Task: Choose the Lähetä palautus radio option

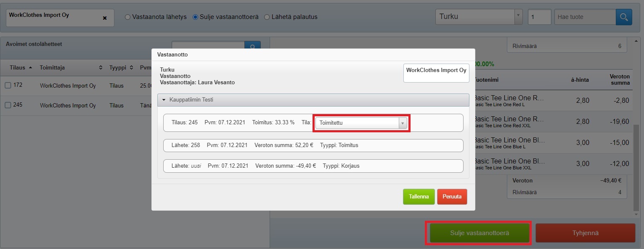Action: coord(267,17)
